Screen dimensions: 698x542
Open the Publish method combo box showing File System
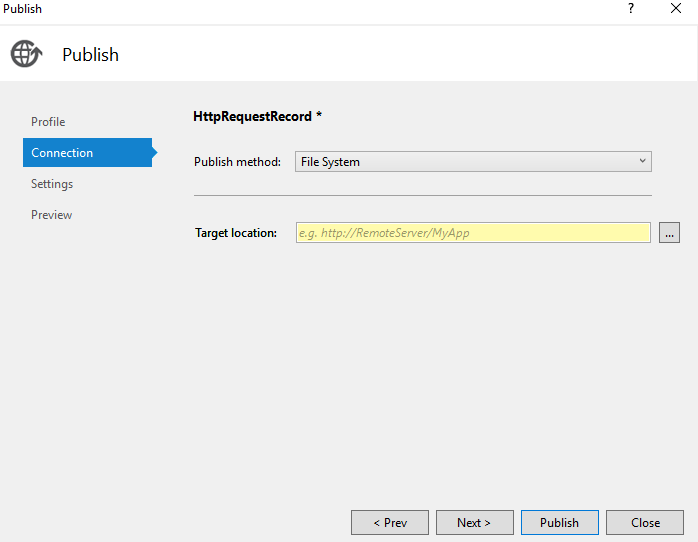pos(472,162)
